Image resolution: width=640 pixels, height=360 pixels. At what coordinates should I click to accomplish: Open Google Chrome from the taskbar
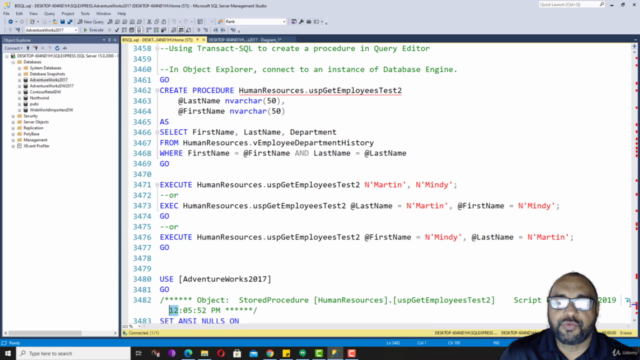(270, 353)
